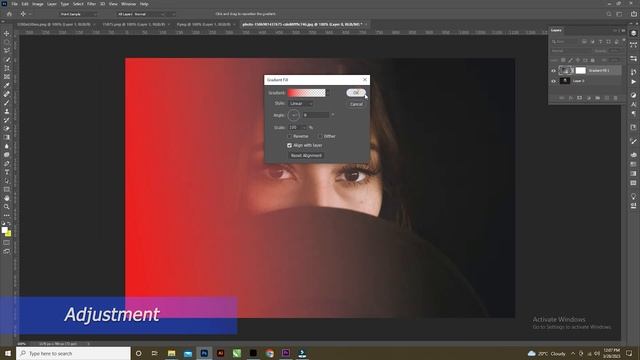Viewport: 640px width, 360px height.
Task: Open the Layer menu
Action: click(x=52, y=4)
